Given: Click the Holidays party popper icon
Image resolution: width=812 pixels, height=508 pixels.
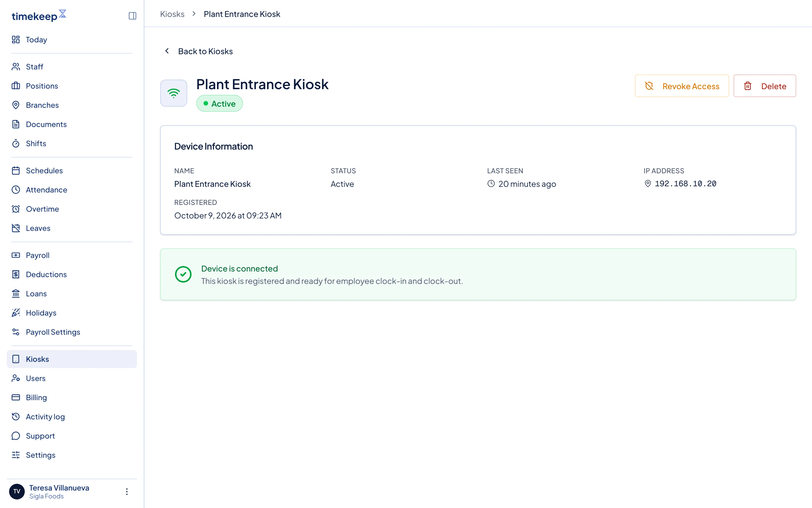Looking at the screenshot, I should tap(16, 313).
